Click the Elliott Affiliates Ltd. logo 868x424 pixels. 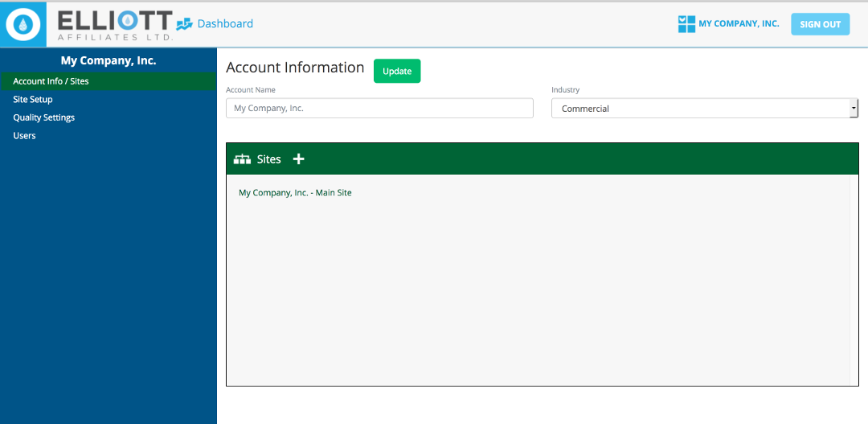(115, 26)
